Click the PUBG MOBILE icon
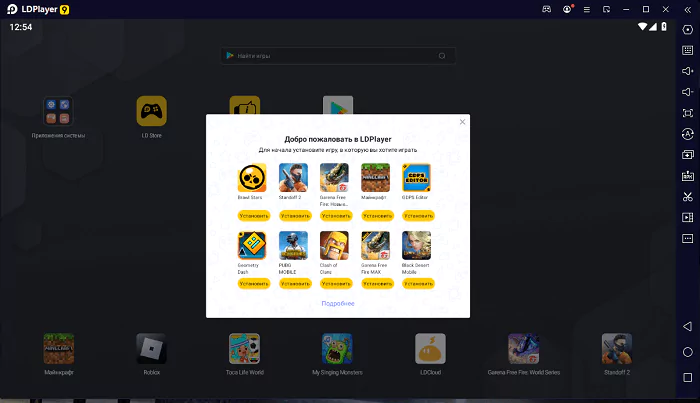The image size is (700, 403). point(293,245)
